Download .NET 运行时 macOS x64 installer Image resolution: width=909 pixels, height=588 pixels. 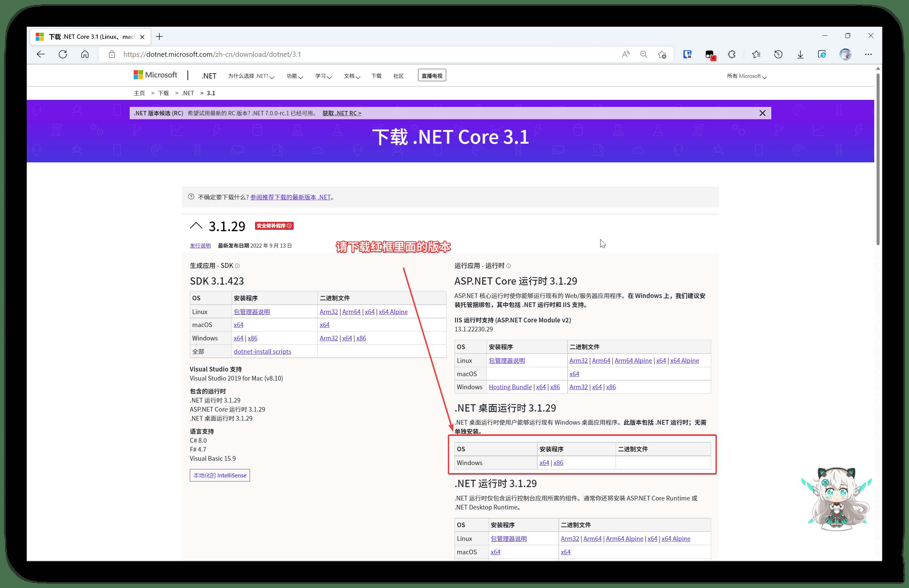coord(495,552)
